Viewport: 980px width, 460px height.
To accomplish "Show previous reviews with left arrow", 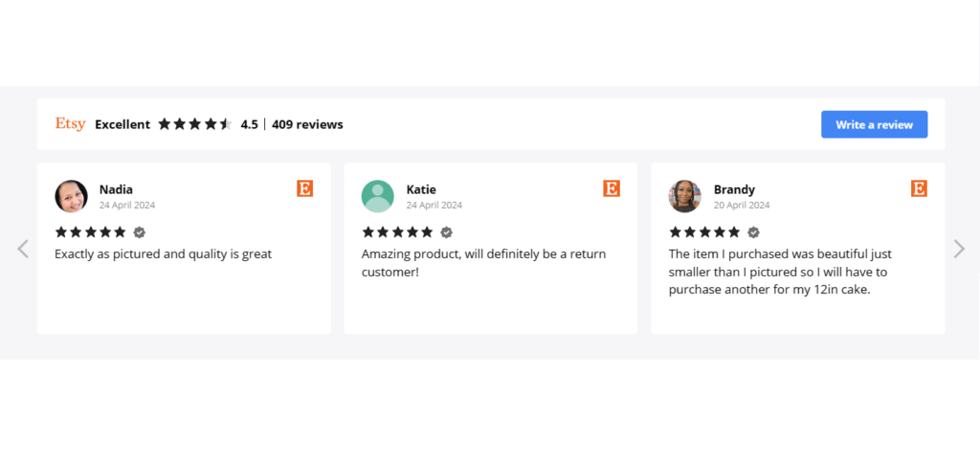I will click(23, 249).
